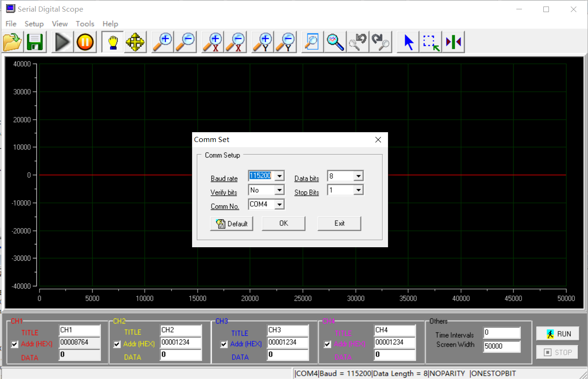Screen dimensions: 588x379
Task: Click the zoom in X-axis icon
Action: [x=213, y=42]
